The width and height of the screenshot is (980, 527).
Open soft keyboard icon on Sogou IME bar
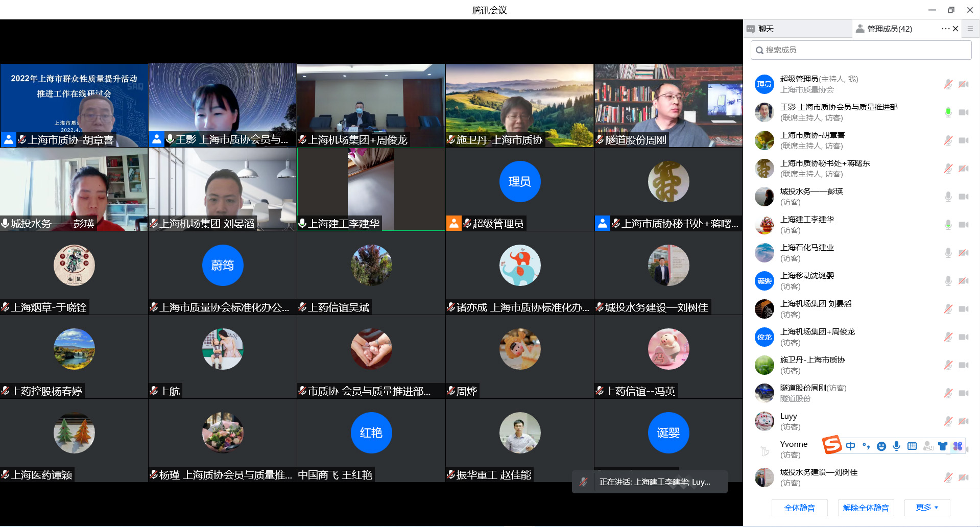[912, 446]
